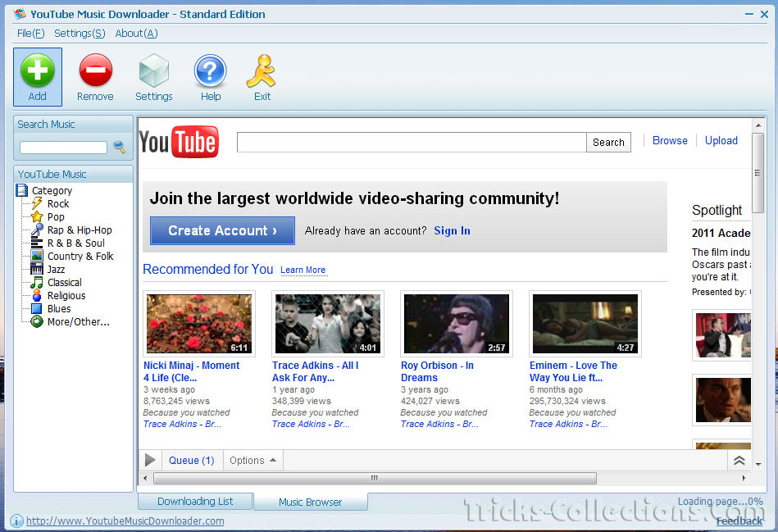Viewport: 778px width, 532px height.
Task: Click the horizontal scrollbar under the browser
Action: (x=374, y=479)
